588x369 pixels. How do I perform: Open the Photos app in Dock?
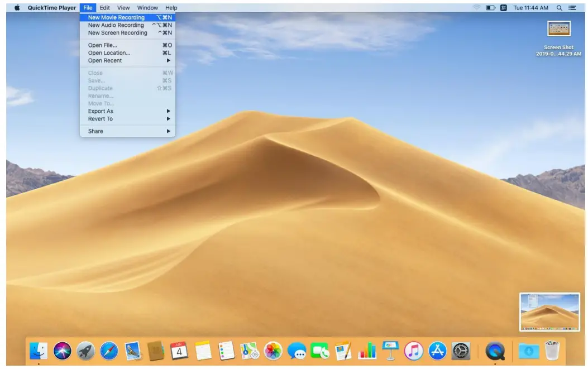click(x=273, y=351)
